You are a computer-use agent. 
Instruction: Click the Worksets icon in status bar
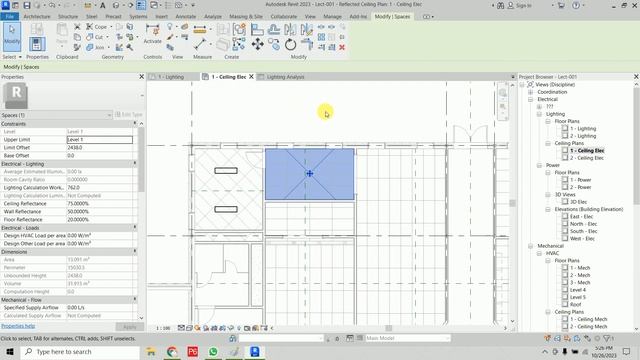(x=233, y=338)
